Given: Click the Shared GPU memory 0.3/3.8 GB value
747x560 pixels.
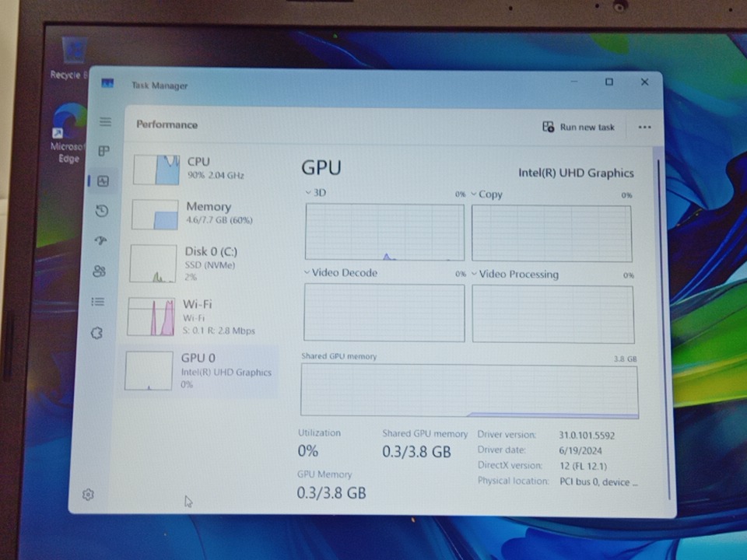Looking at the screenshot, I should (x=416, y=452).
